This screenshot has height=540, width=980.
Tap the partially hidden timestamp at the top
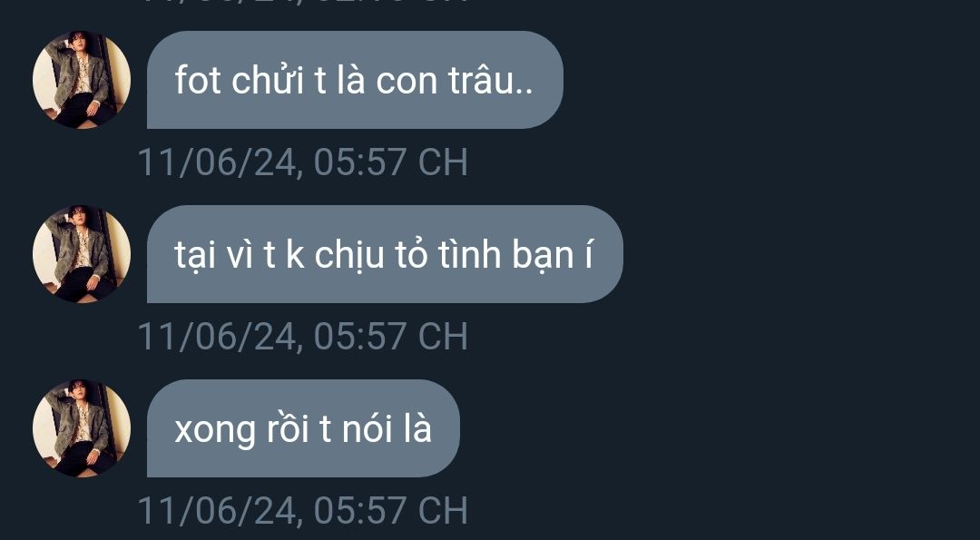pyautogui.click(x=302, y=3)
